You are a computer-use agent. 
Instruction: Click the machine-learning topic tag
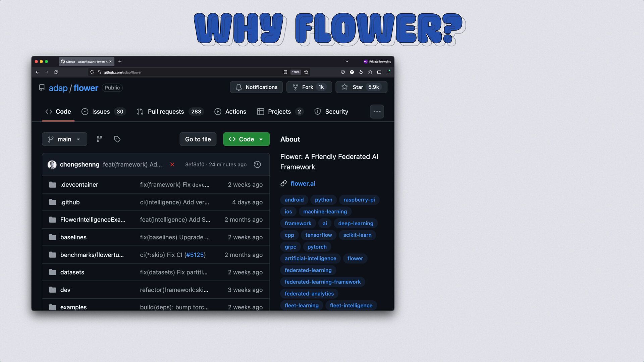pos(325,212)
